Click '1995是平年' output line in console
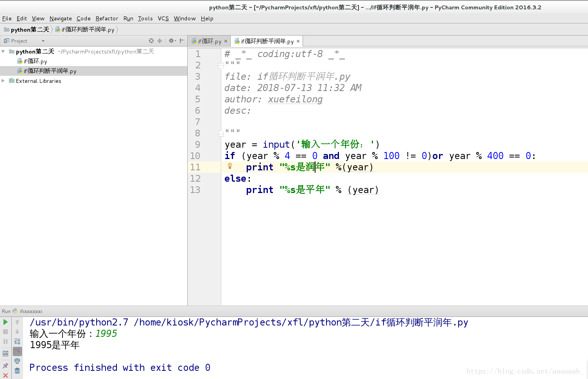 (x=55, y=345)
